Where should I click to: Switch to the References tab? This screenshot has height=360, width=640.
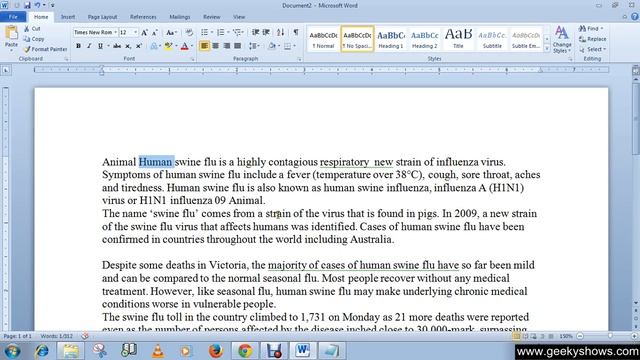coord(143,17)
